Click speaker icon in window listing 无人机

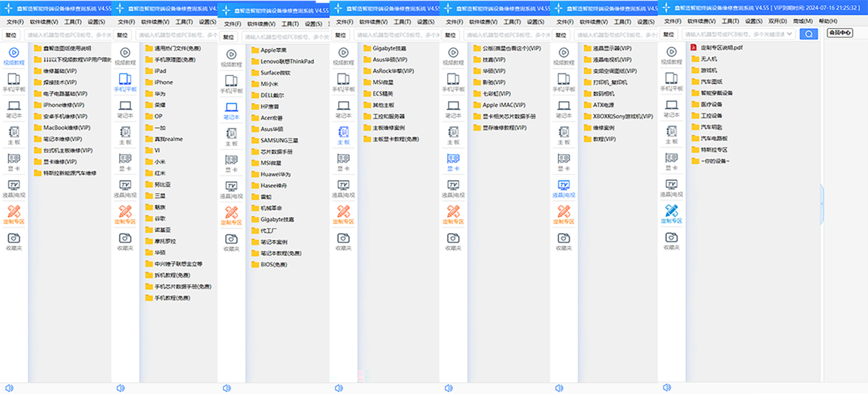666,388
